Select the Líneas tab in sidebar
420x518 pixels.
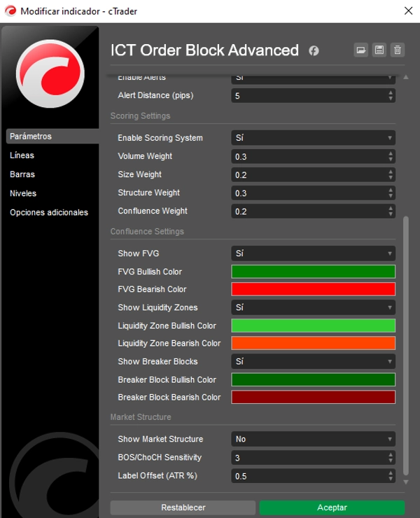[22, 155]
